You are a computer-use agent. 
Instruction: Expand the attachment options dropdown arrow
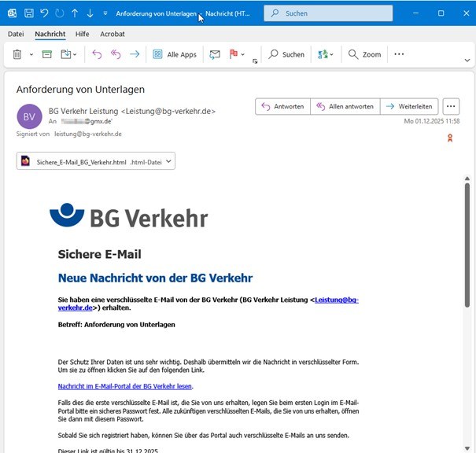[168, 161]
